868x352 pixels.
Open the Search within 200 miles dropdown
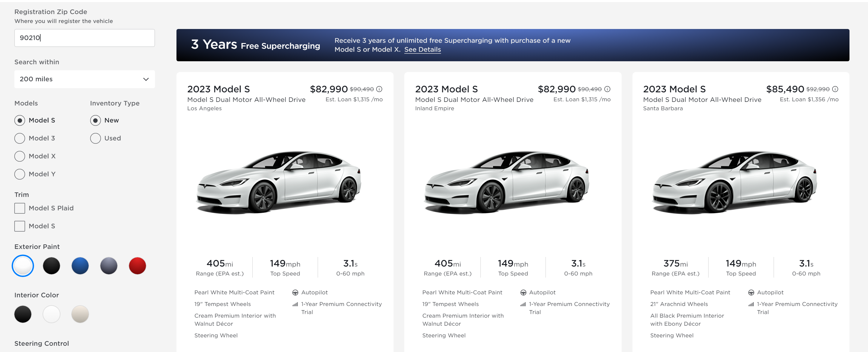pyautogui.click(x=84, y=79)
